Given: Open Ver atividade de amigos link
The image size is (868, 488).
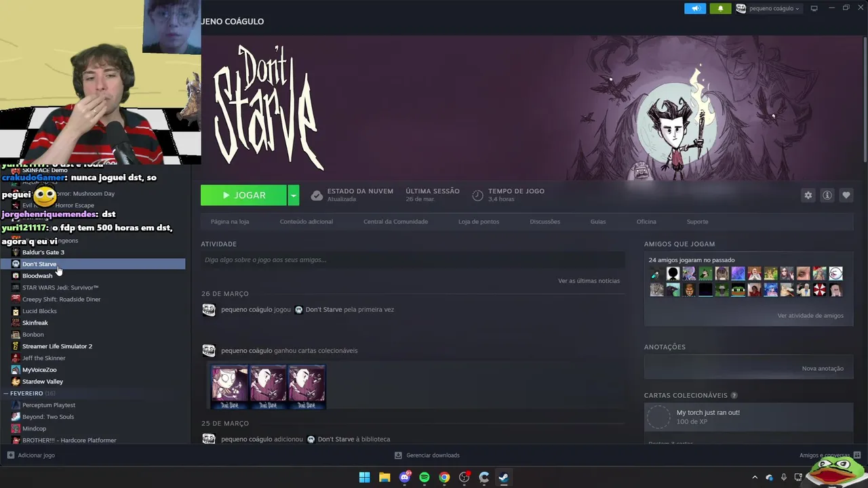Looking at the screenshot, I should pos(810,316).
